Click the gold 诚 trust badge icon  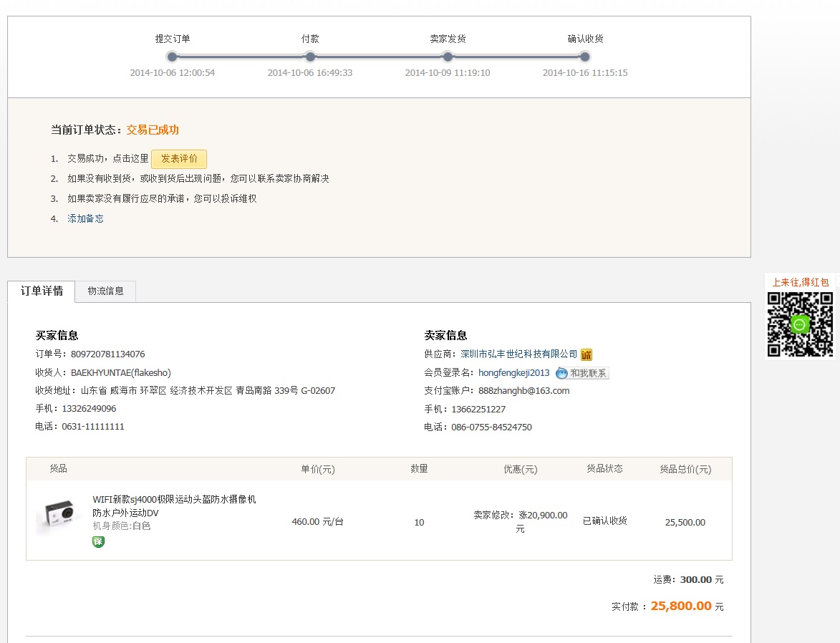tap(586, 354)
